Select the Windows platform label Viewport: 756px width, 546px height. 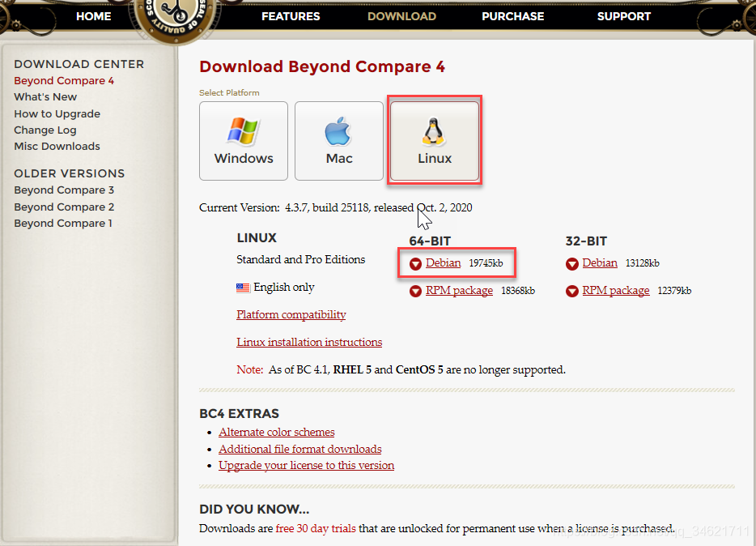pos(244,158)
